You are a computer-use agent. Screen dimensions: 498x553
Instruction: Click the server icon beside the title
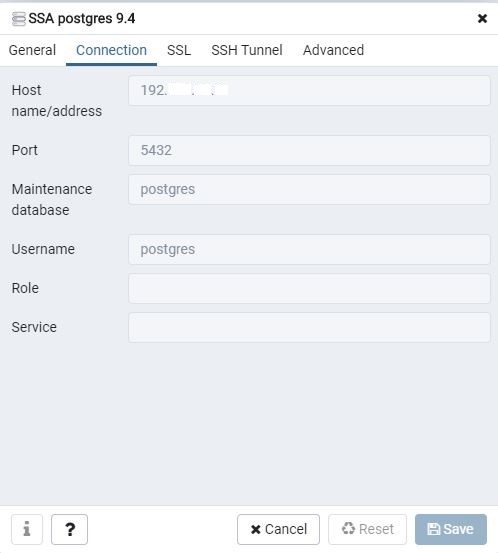[x=18, y=19]
